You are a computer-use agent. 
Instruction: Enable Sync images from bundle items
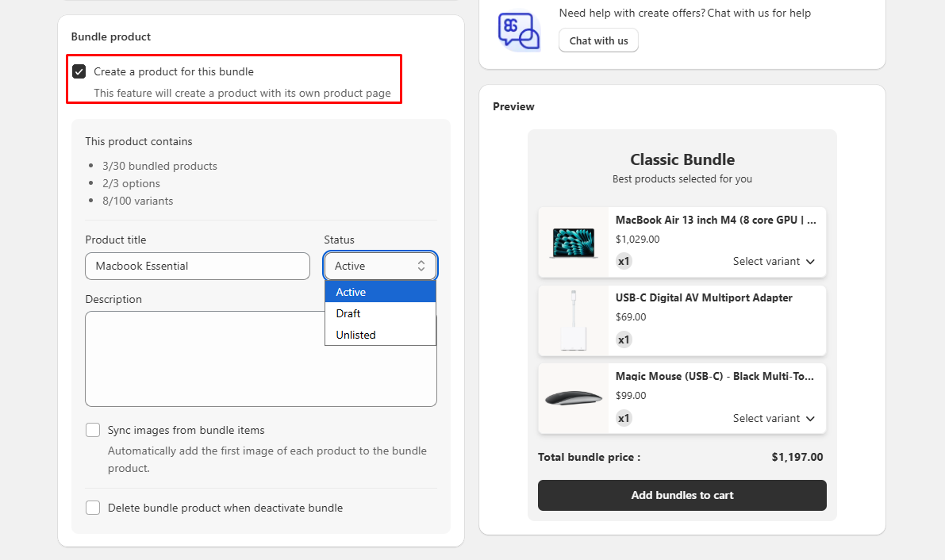click(x=93, y=430)
